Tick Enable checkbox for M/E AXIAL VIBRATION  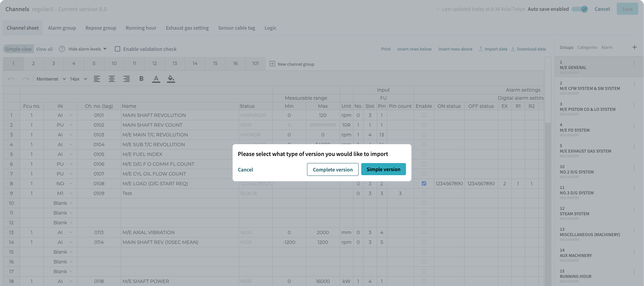tap(424, 232)
